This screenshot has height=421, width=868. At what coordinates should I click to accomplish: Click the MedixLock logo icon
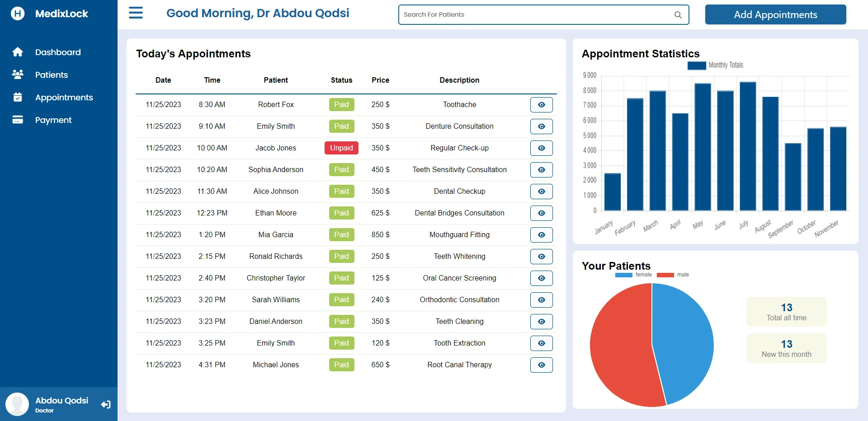pyautogui.click(x=18, y=14)
